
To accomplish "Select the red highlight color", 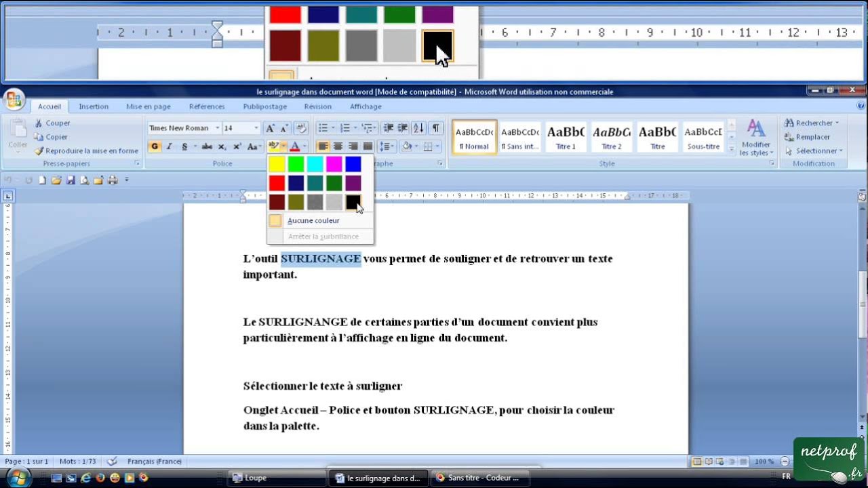I will click(x=277, y=183).
